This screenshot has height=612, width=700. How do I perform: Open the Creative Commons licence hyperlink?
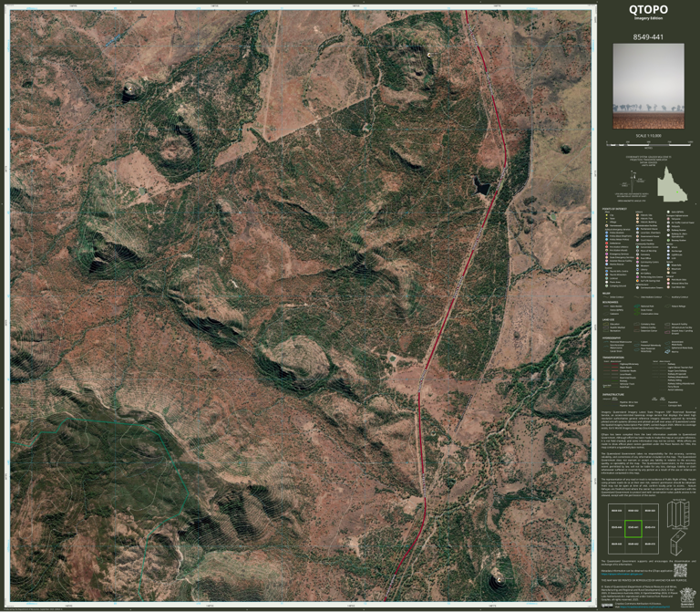644,607
